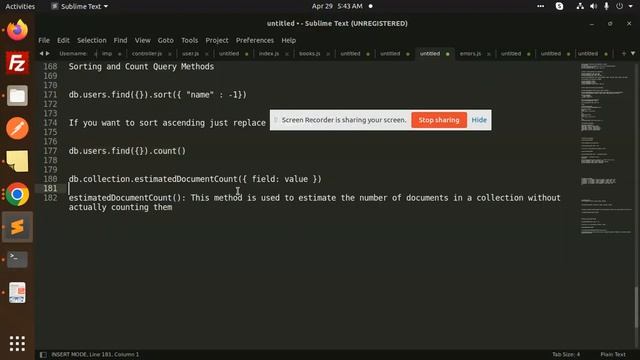Close the controller.js tab

[170, 54]
